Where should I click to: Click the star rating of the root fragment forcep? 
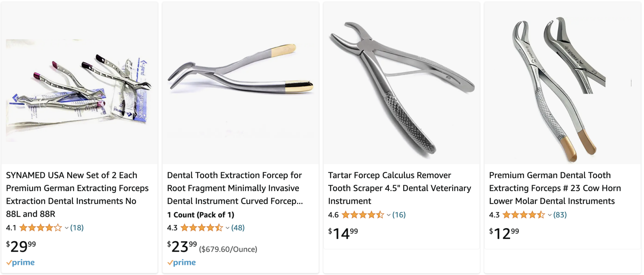[202, 227]
